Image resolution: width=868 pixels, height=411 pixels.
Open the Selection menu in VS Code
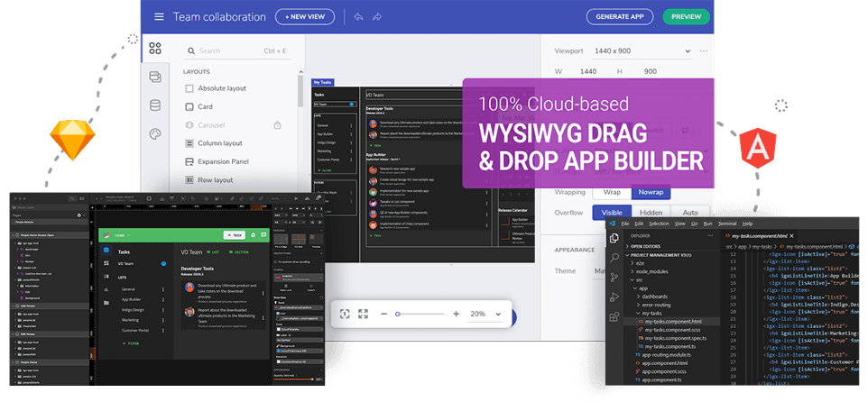pos(659,224)
